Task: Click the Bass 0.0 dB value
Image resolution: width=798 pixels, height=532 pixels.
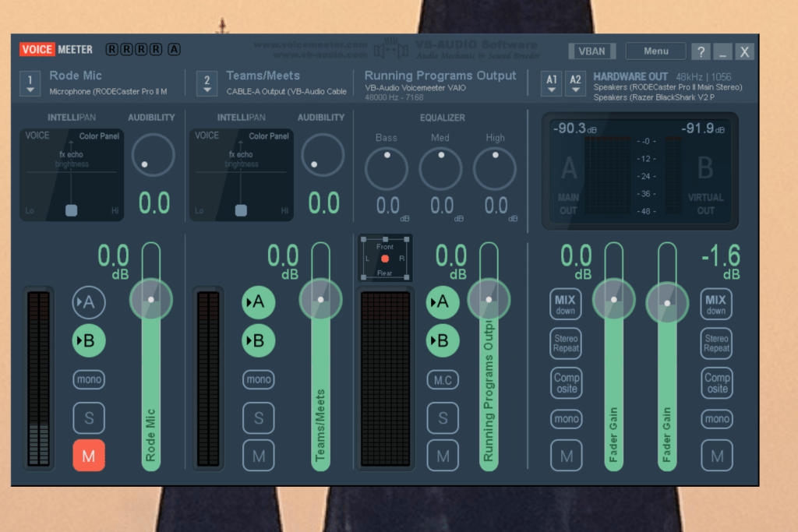Action: [x=387, y=206]
